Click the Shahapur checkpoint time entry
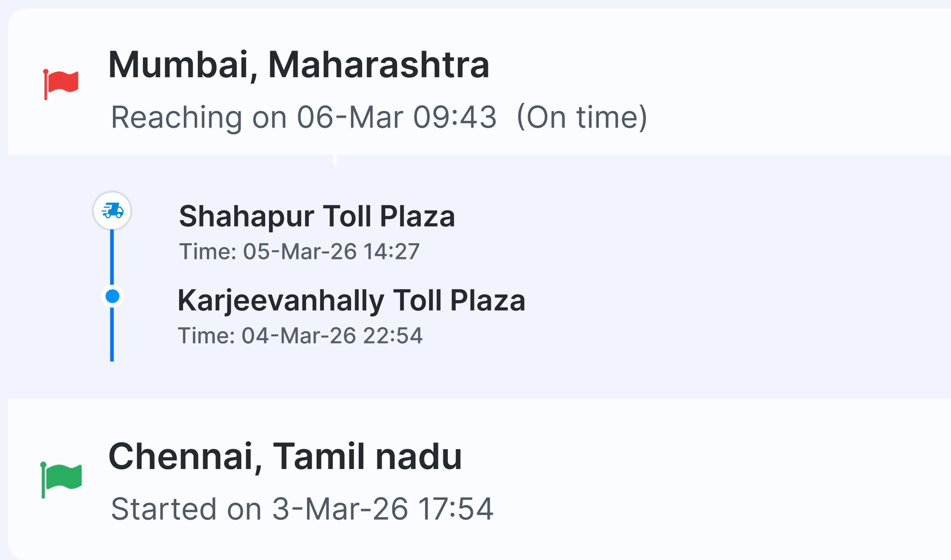 (x=298, y=252)
